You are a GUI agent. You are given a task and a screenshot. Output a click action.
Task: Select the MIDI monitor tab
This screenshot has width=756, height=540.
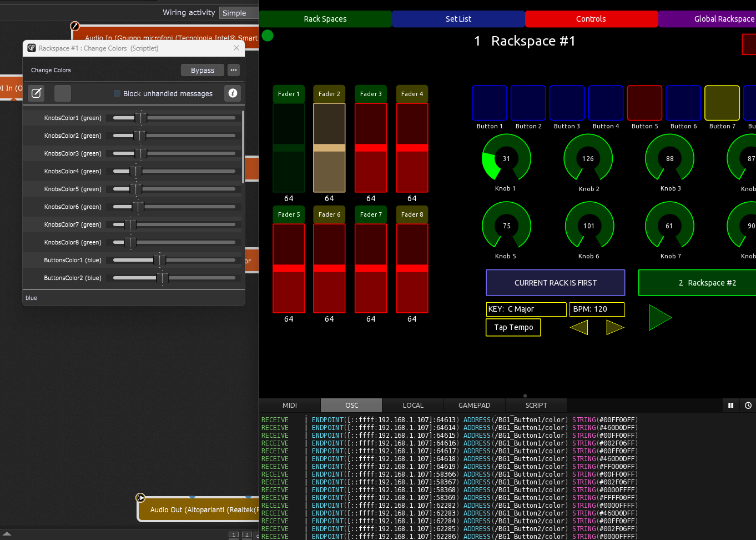coord(290,406)
